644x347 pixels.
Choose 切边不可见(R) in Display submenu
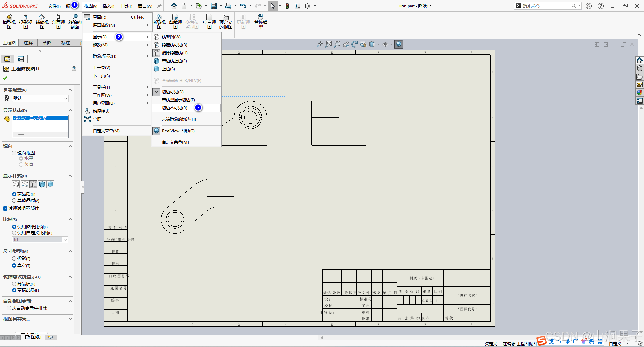[x=186, y=108]
